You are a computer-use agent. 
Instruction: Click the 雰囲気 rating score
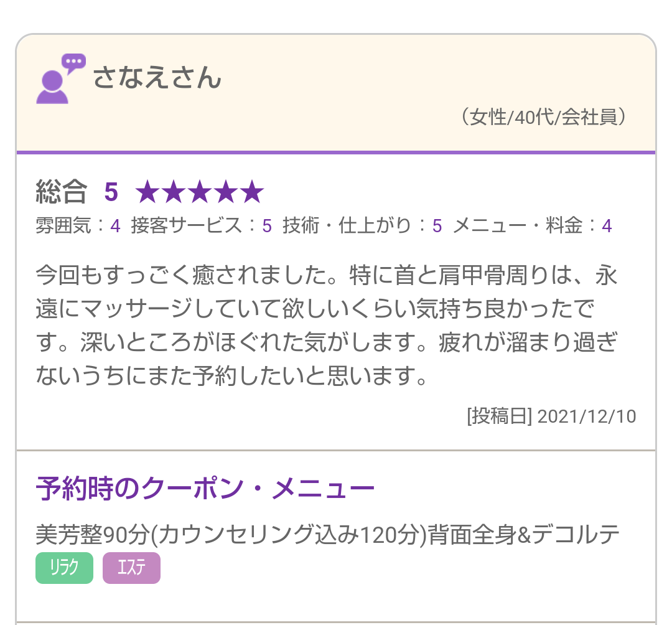pos(115,226)
